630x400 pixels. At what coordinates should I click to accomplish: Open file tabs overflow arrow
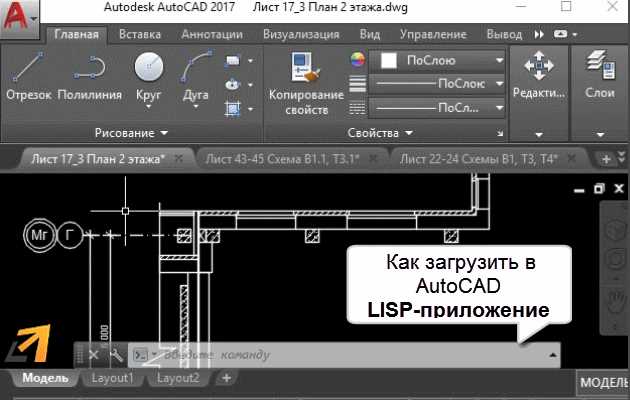(x=622, y=157)
